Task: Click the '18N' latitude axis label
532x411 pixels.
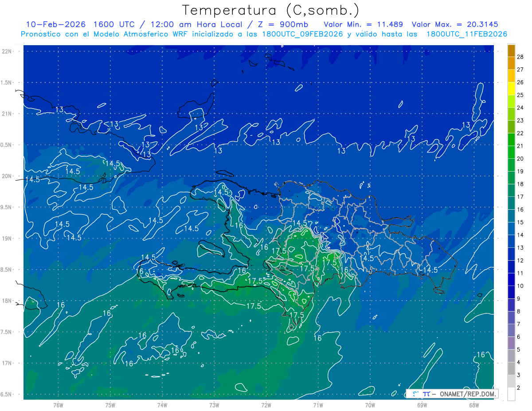Action: pyautogui.click(x=7, y=301)
